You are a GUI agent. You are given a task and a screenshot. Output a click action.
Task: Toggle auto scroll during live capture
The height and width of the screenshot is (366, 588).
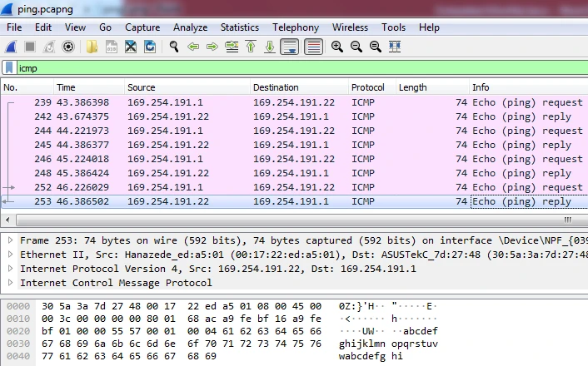point(290,47)
